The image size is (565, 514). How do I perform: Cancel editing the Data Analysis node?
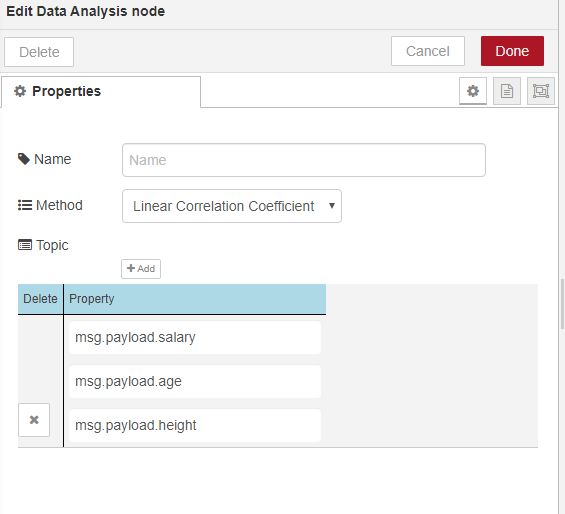pos(428,51)
